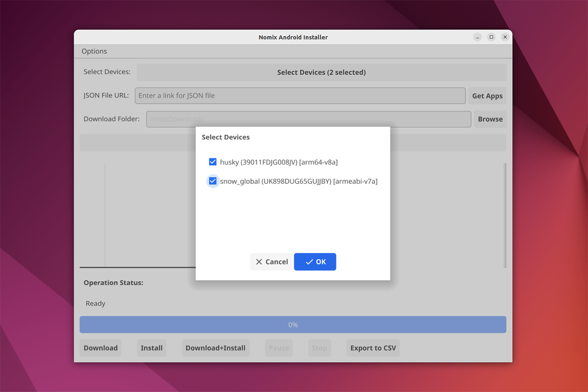Maximize the Nomix Android Installer window
The width and height of the screenshot is (588, 392).
click(x=492, y=37)
